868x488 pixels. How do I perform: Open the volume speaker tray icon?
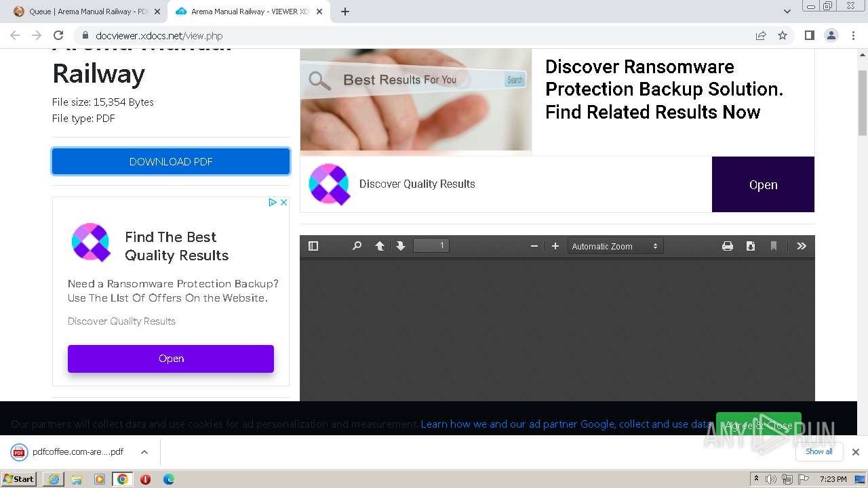771,479
